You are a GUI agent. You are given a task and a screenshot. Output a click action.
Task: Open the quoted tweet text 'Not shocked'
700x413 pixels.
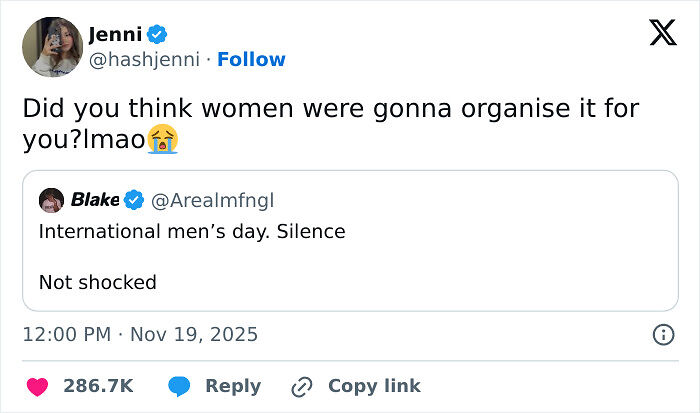(x=98, y=282)
